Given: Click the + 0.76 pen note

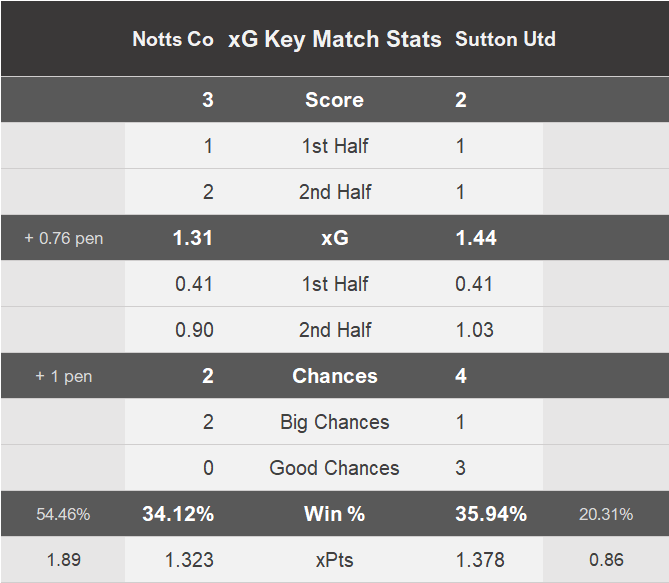Looking at the screenshot, I should [64, 238].
